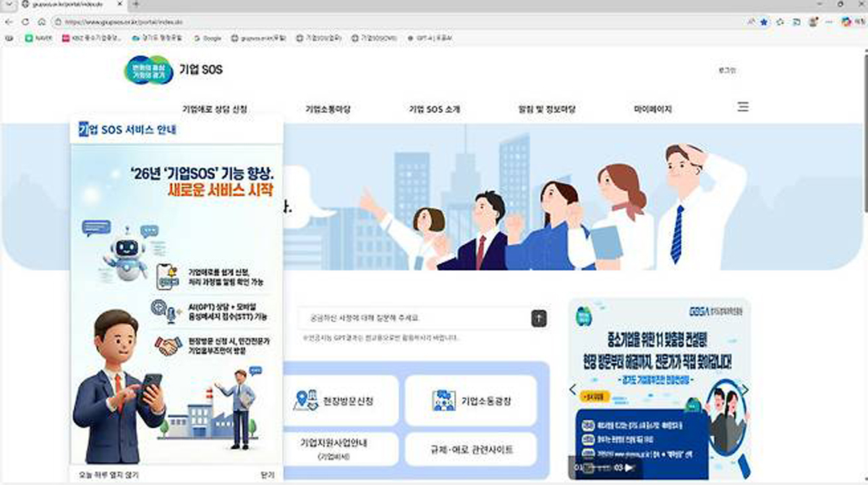This screenshot has width=868, height=485.
Task: Click inside the question search field
Action: [405, 317]
